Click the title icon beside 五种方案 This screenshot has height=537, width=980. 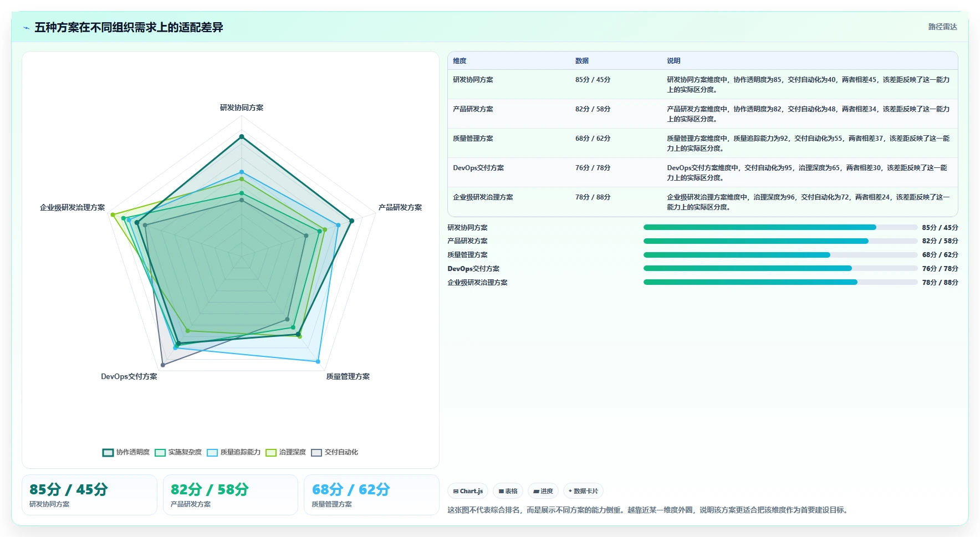tap(26, 28)
